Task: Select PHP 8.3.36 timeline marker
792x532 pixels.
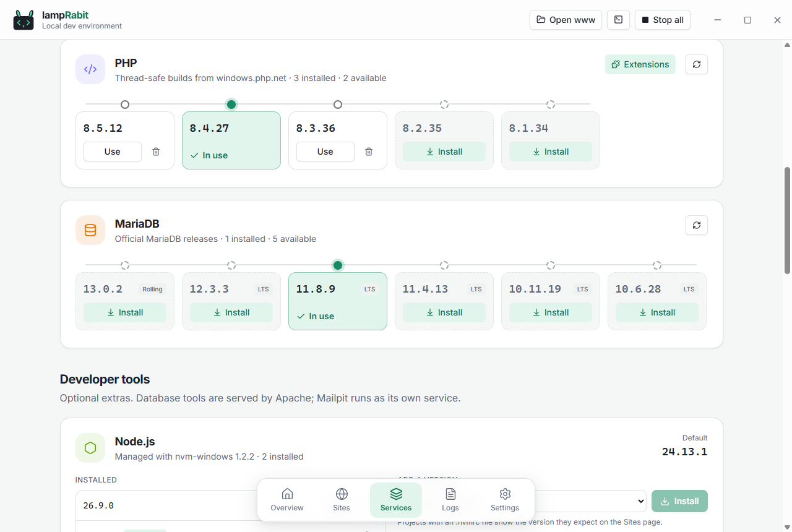Action: coord(338,105)
